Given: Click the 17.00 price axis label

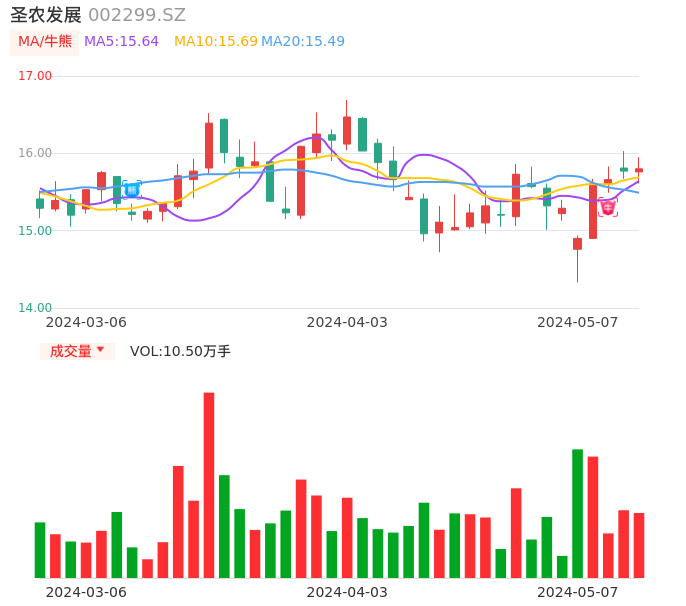Looking at the screenshot, I should (35, 76).
